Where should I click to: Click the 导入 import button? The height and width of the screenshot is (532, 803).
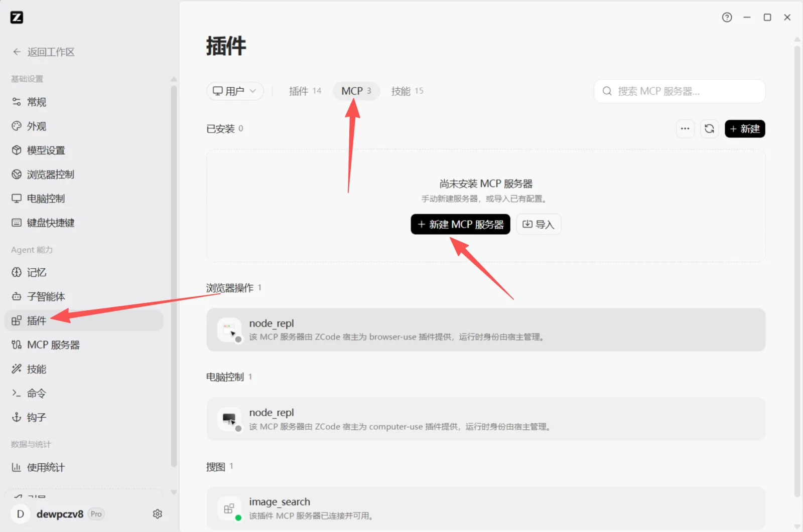coord(539,224)
